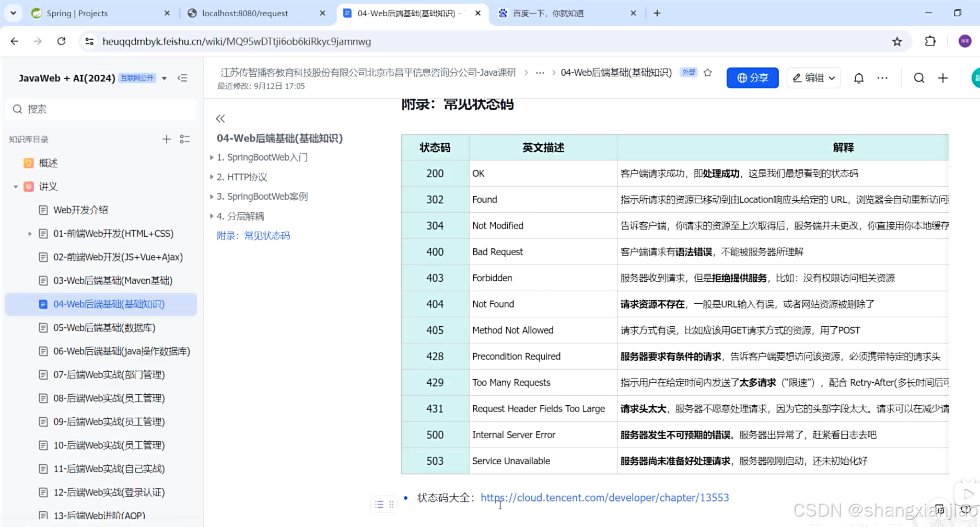Click the 互联网公开 visibility badge
The image size is (980, 527).
pos(137,78)
